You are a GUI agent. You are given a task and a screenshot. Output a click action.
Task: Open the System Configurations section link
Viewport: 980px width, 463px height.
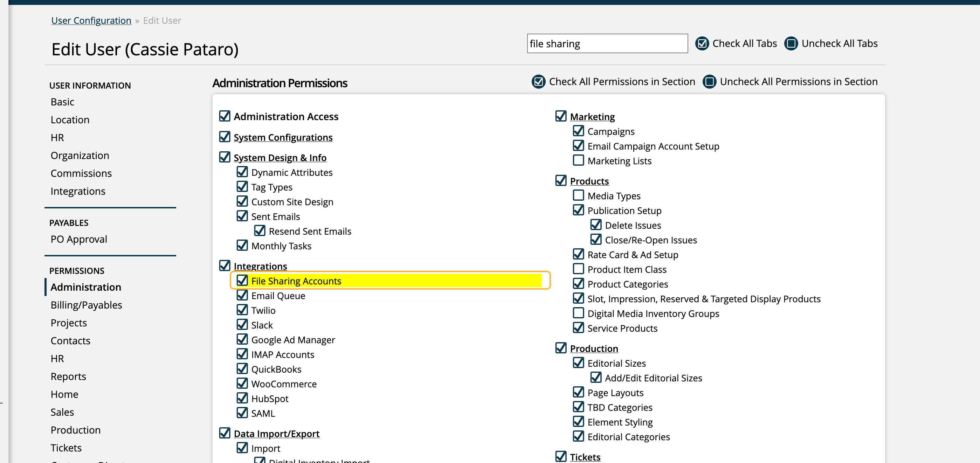coord(283,137)
